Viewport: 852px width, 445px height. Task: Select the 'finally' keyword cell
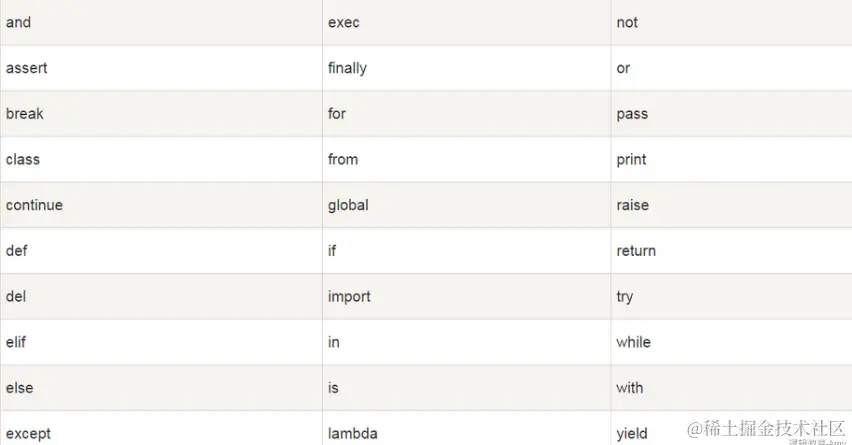(347, 68)
